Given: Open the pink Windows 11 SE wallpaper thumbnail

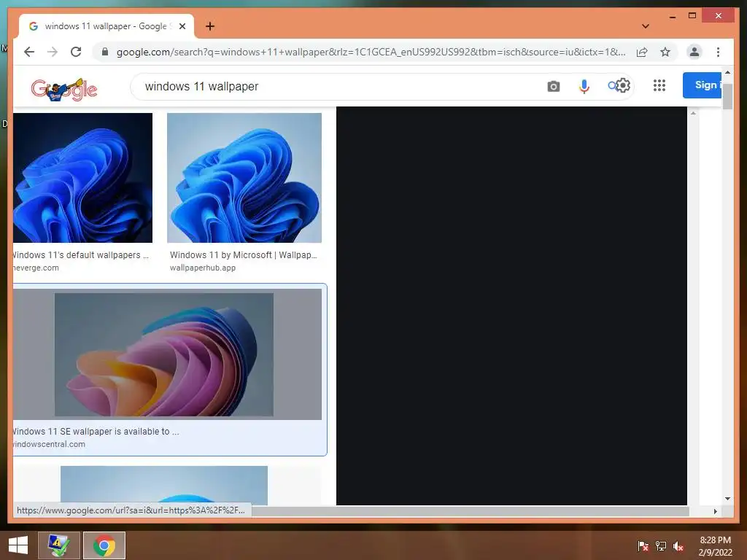Looking at the screenshot, I should [167, 354].
